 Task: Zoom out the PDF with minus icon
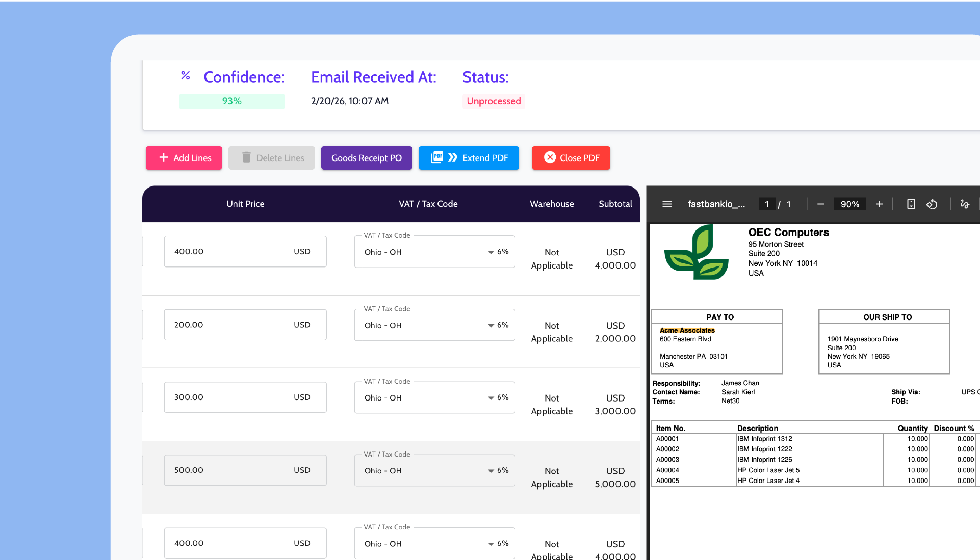pos(820,204)
